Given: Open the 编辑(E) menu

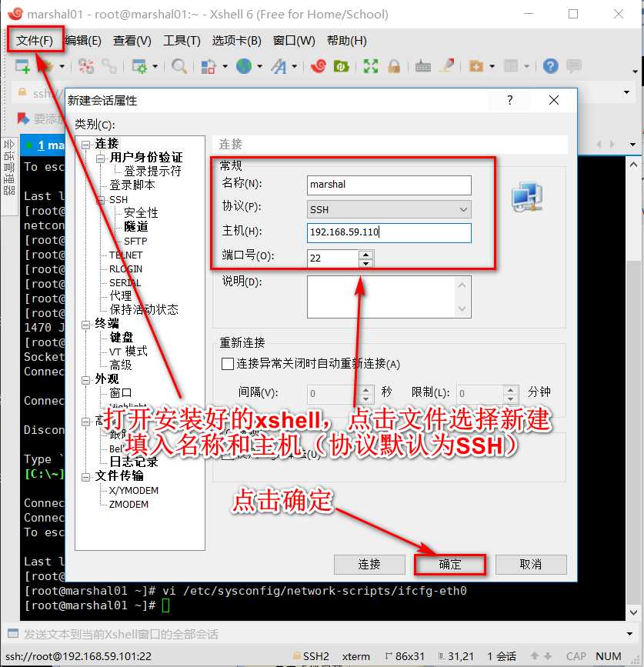Looking at the screenshot, I should (83, 41).
